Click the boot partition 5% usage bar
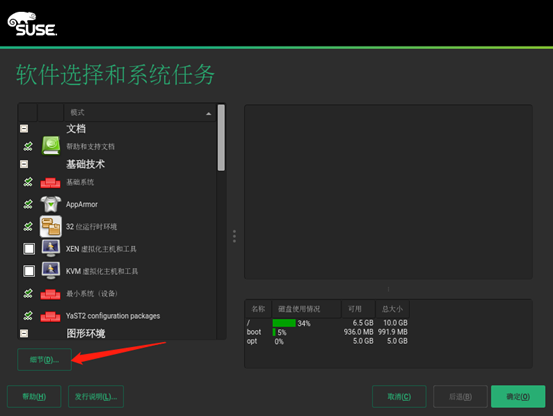The image size is (553, 416). click(274, 332)
